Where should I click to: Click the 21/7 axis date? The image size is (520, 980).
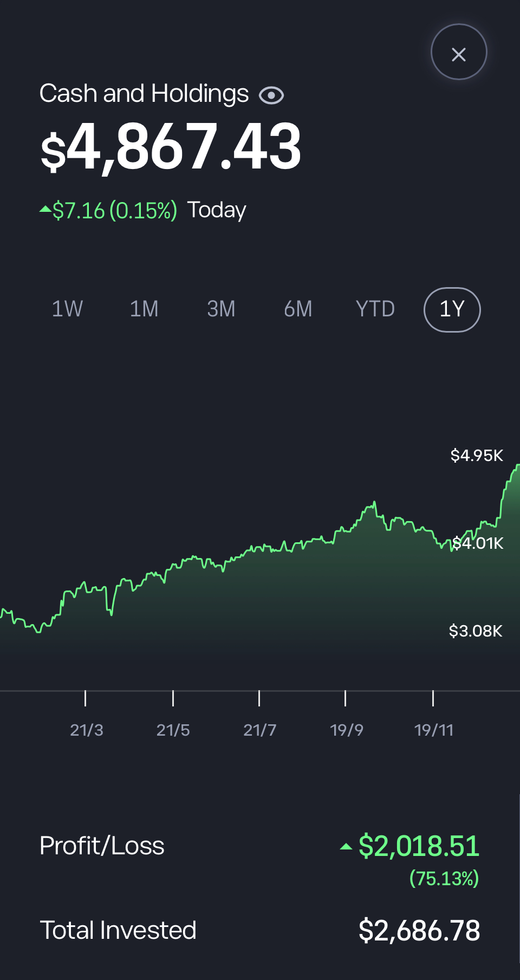pyautogui.click(x=259, y=730)
